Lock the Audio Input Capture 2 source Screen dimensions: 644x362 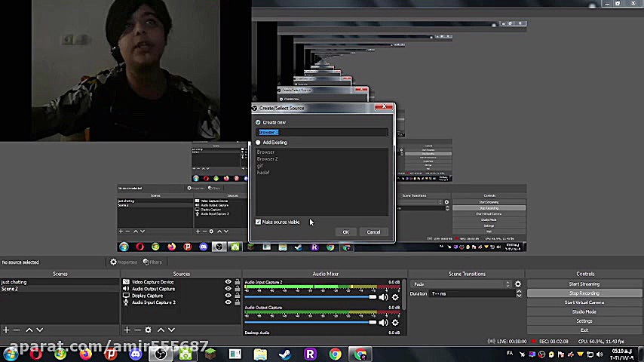point(237,302)
